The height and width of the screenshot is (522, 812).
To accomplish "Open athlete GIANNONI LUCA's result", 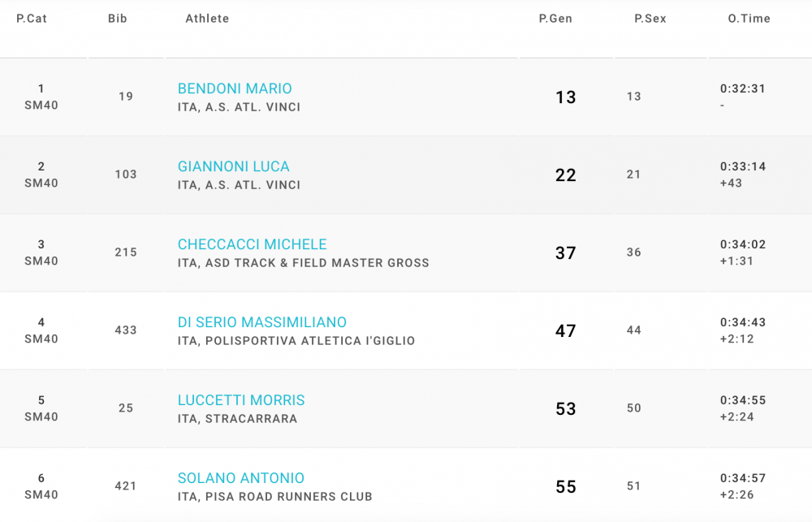I will pos(234,166).
